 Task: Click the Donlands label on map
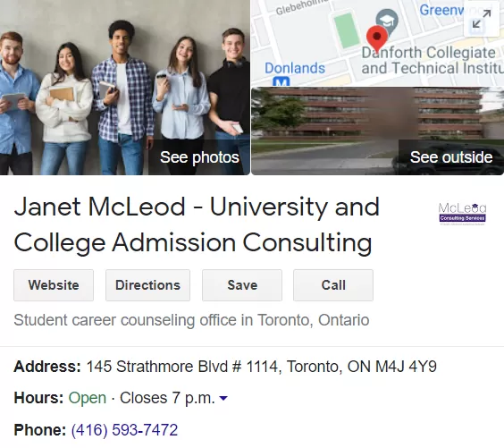295,68
